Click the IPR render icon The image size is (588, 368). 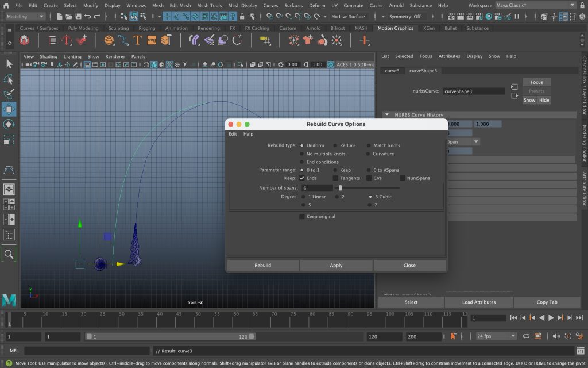(x=470, y=17)
